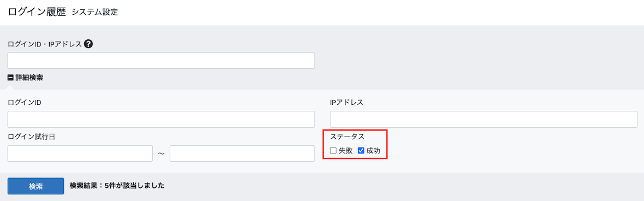Screen dimensions: 644x201
Task: Enable the 失敗 status checkbox
Action: [x=333, y=151]
